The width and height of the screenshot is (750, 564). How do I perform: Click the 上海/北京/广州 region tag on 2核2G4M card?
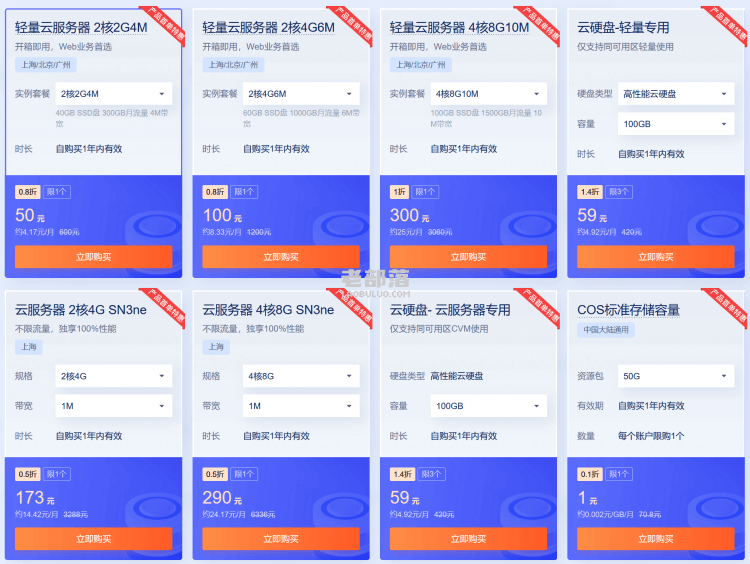46,65
